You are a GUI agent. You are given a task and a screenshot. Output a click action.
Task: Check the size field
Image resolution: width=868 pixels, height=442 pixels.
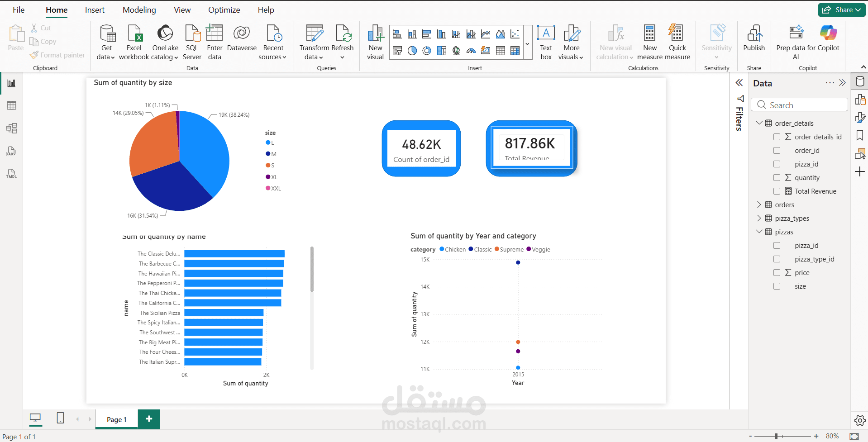(777, 286)
